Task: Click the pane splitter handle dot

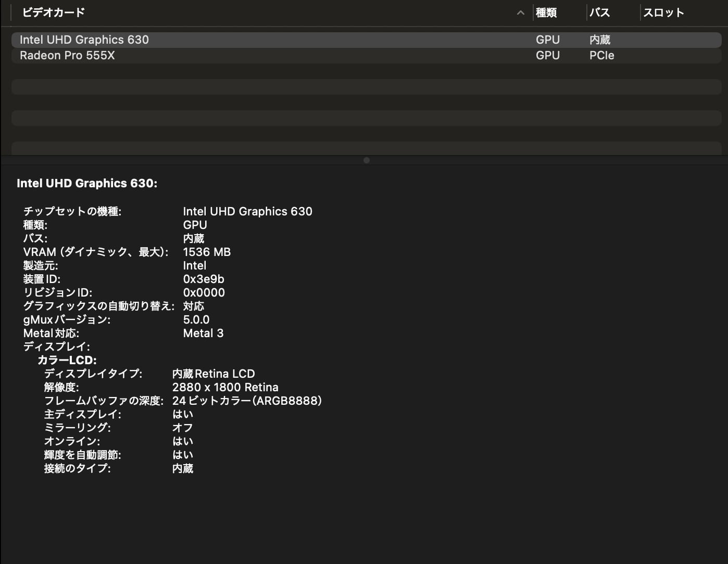Action: pos(367,160)
